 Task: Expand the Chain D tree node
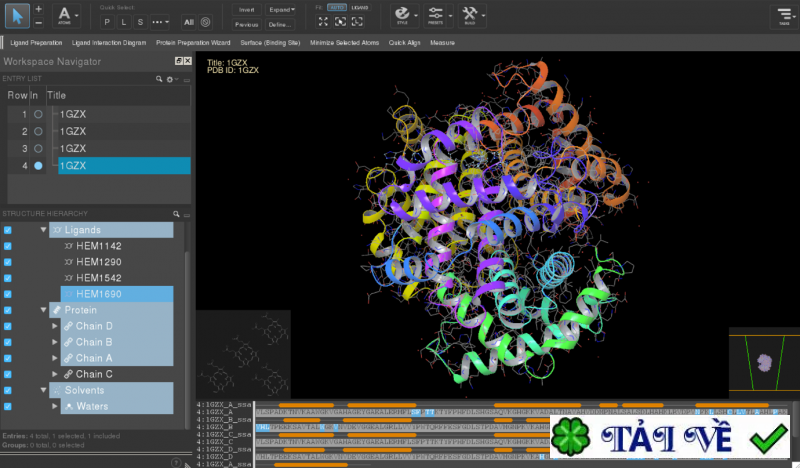click(56, 326)
